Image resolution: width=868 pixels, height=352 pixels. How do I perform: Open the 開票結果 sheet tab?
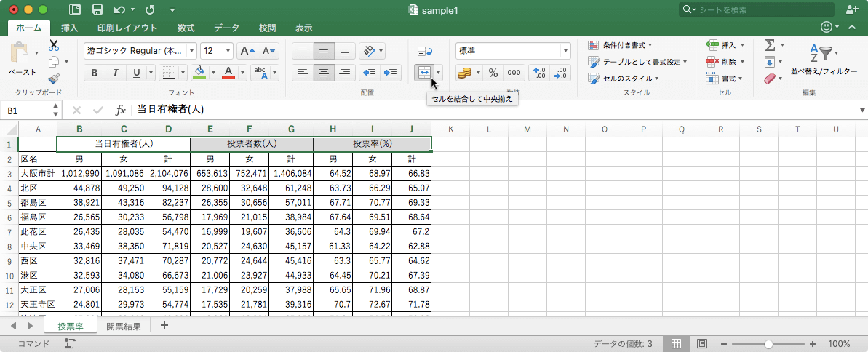[125, 326]
